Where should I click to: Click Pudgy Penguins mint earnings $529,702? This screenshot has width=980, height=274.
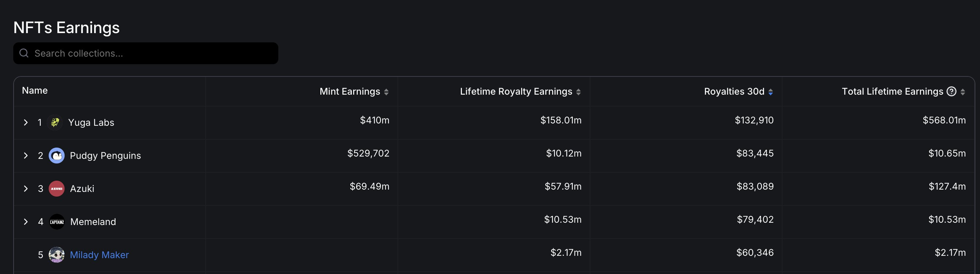point(368,153)
